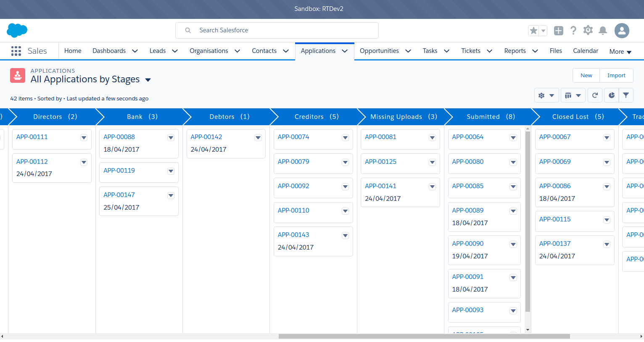Focus the Search Salesforce field
This screenshot has width=644, height=342.
pyautogui.click(x=277, y=30)
